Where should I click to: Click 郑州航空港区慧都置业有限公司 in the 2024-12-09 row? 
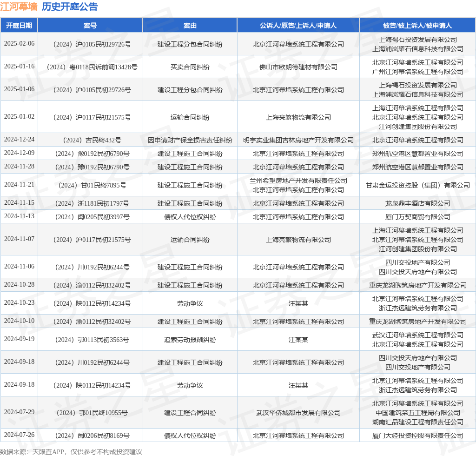point(418,154)
